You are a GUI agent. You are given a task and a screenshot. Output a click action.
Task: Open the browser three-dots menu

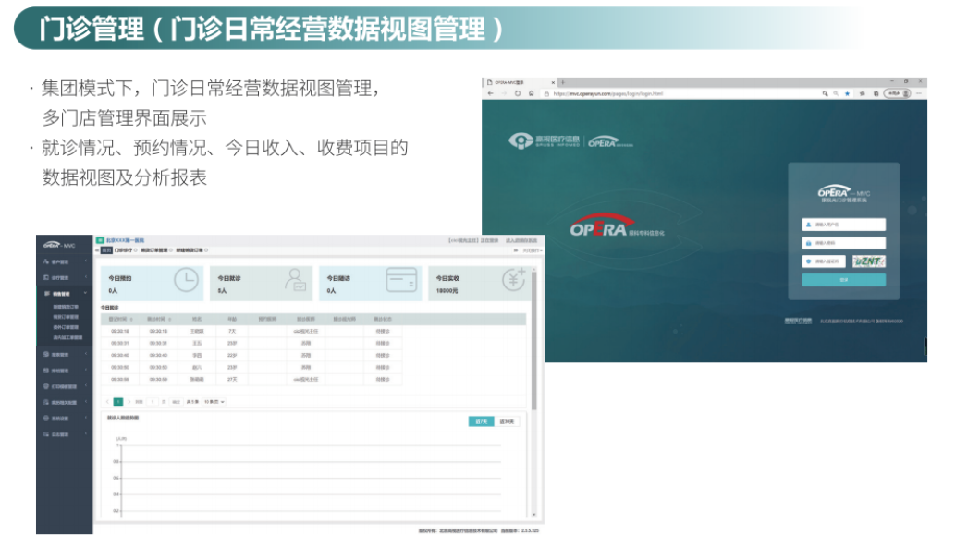click(919, 93)
